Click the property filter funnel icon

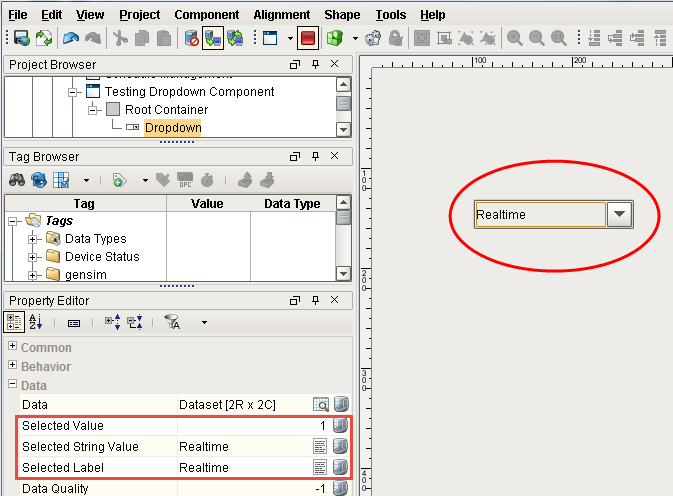pos(172,322)
